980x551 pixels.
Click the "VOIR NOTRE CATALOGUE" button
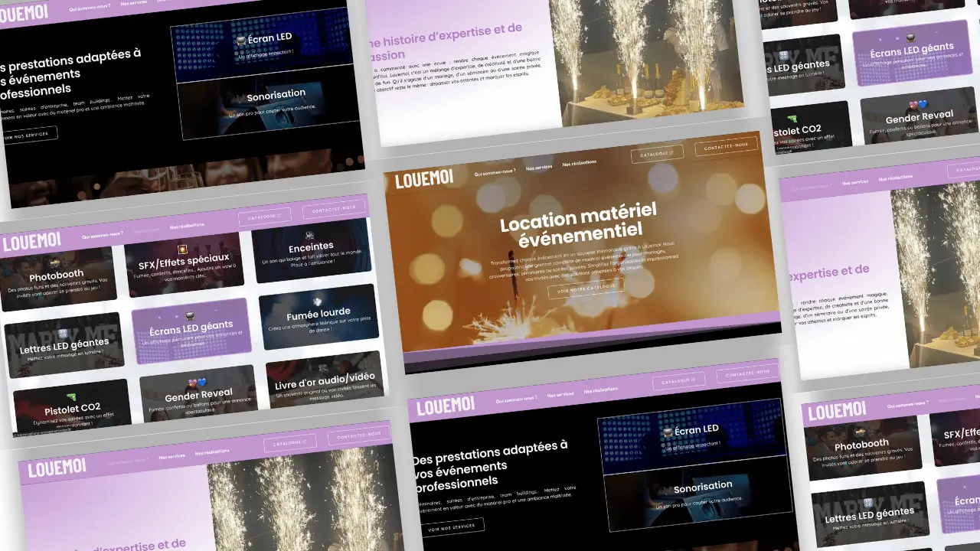(586, 288)
